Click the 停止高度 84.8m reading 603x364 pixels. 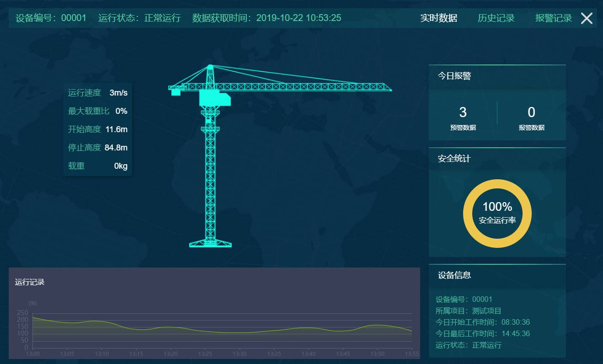click(x=116, y=148)
